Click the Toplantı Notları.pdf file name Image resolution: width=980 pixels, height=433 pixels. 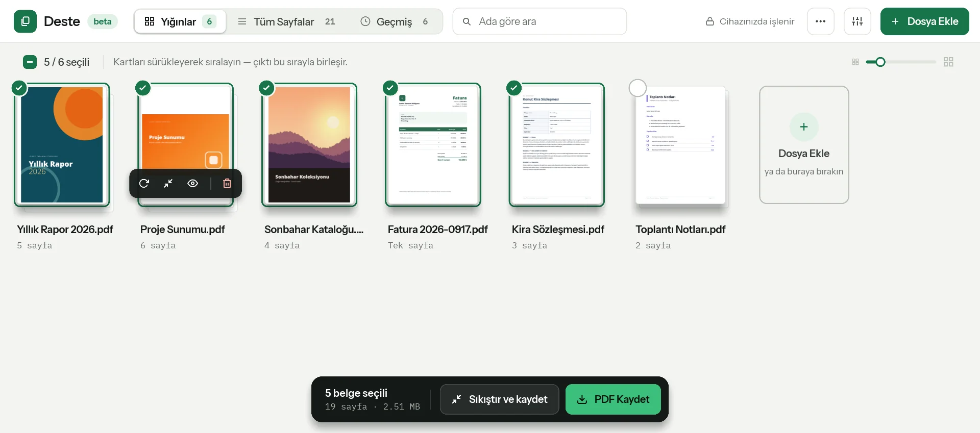[680, 230]
